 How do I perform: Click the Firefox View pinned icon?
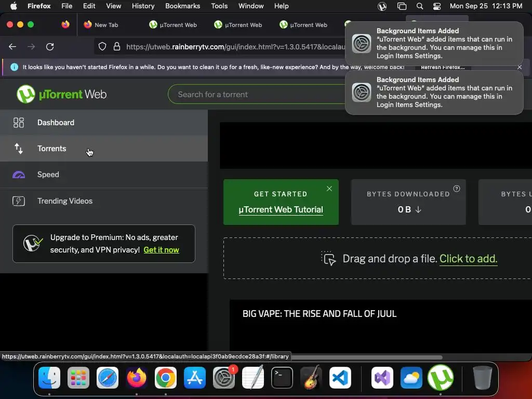coord(65,24)
